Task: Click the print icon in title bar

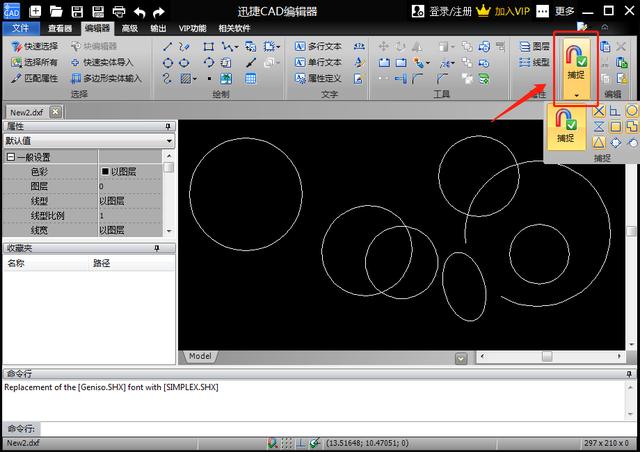Action: tap(119, 12)
